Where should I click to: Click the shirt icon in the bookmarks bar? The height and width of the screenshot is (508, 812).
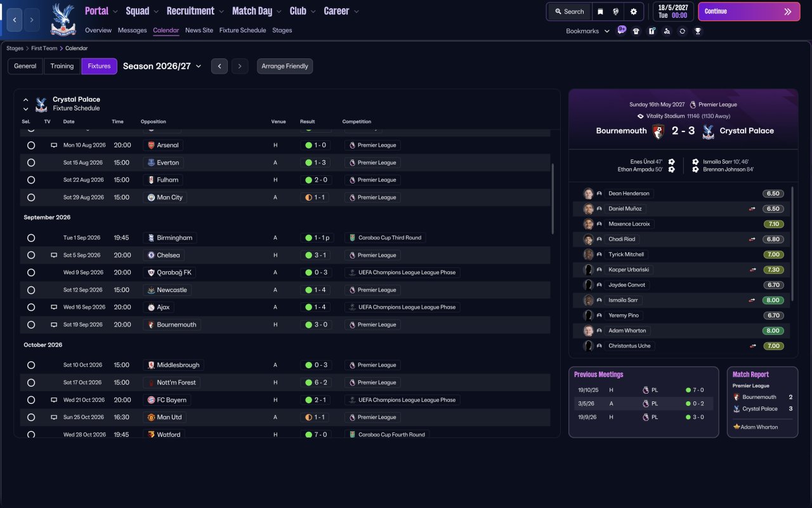coord(636,31)
